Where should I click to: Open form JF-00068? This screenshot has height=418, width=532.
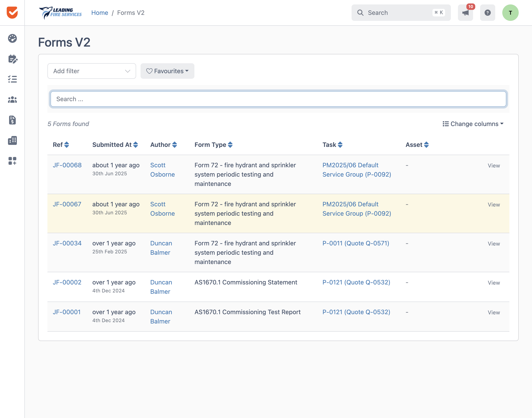(x=67, y=165)
